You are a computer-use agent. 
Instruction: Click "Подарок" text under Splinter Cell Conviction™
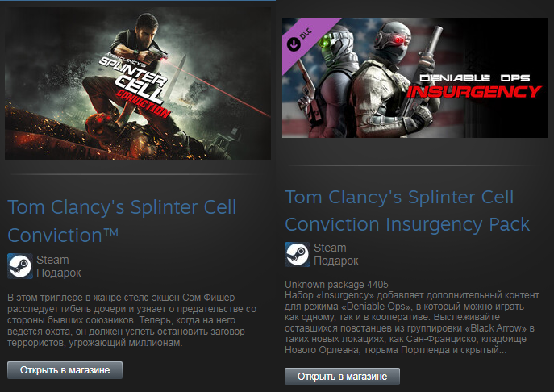(x=59, y=273)
